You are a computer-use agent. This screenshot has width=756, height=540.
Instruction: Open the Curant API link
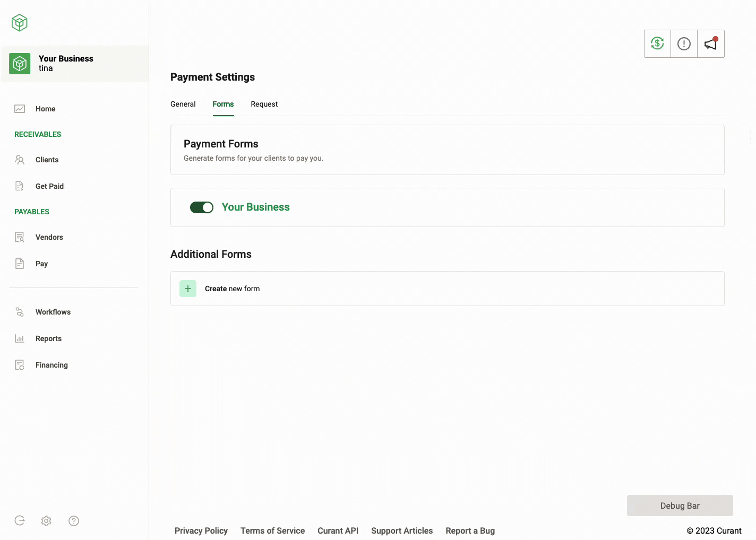click(338, 530)
